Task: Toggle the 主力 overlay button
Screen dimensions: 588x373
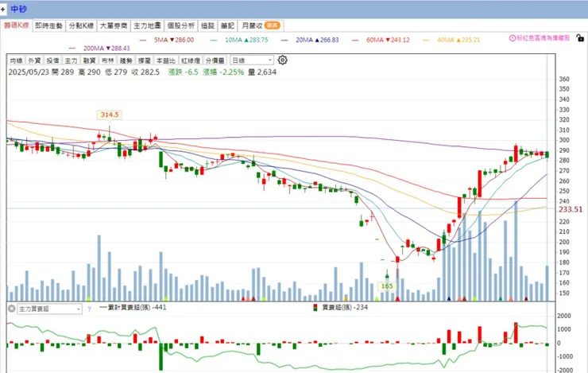Action: (x=72, y=60)
